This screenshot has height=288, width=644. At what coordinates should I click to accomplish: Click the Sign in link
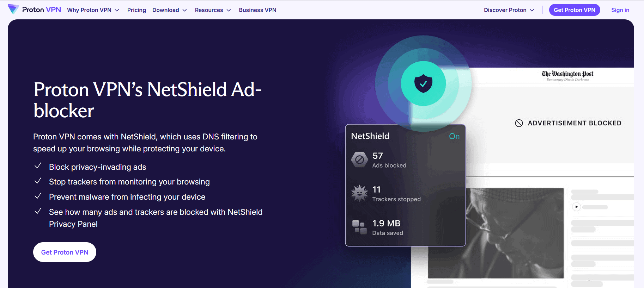[x=620, y=10]
